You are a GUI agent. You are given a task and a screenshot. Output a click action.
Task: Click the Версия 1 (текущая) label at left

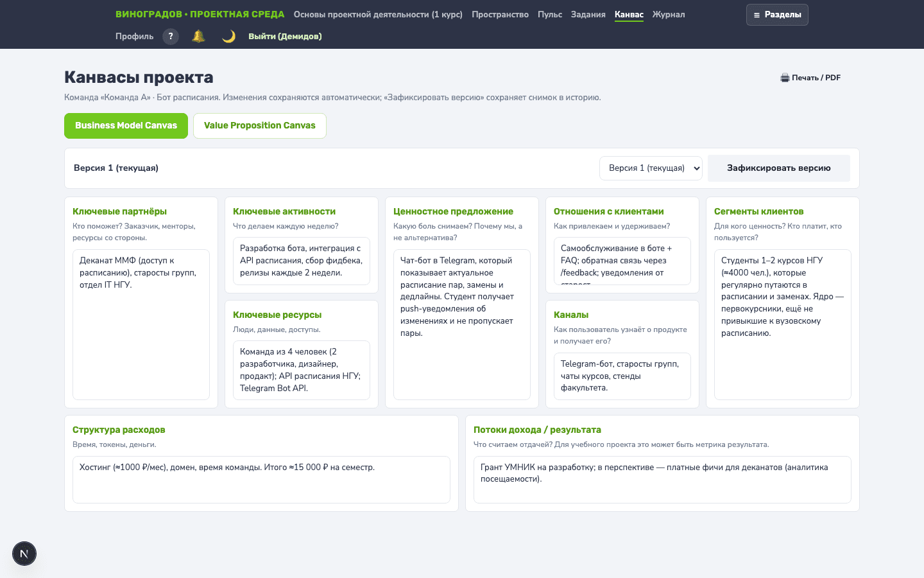coord(116,168)
